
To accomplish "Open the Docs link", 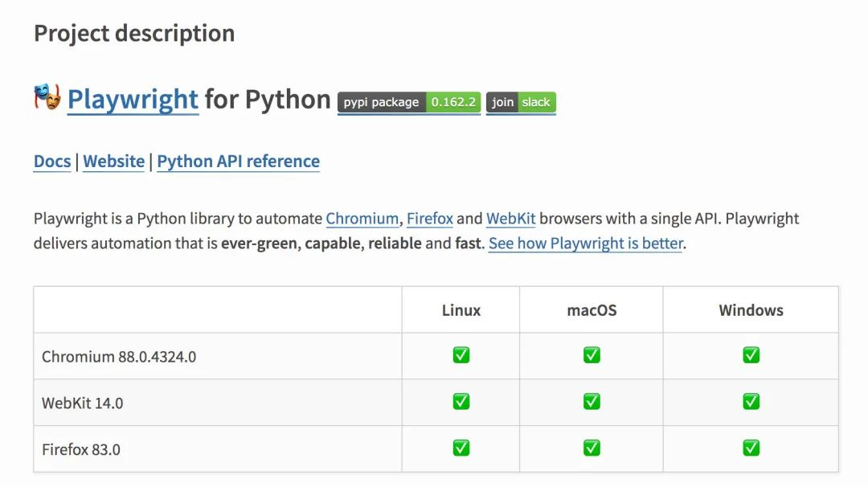I will click(52, 162).
